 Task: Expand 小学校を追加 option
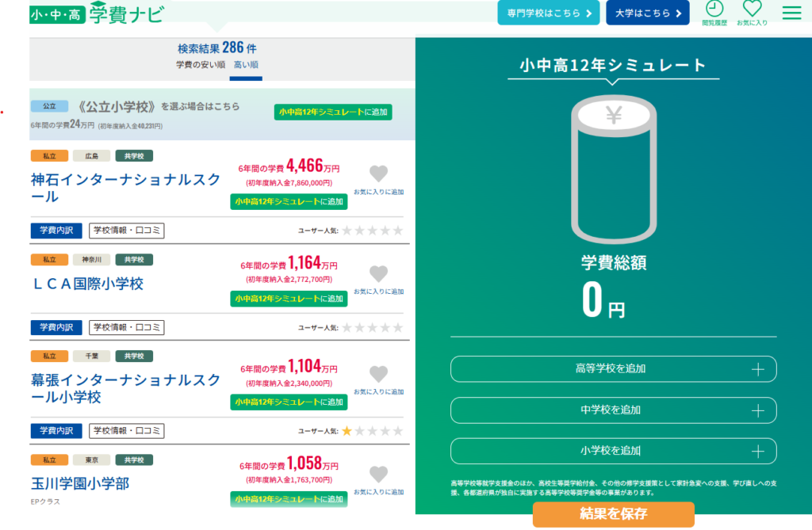point(614,451)
